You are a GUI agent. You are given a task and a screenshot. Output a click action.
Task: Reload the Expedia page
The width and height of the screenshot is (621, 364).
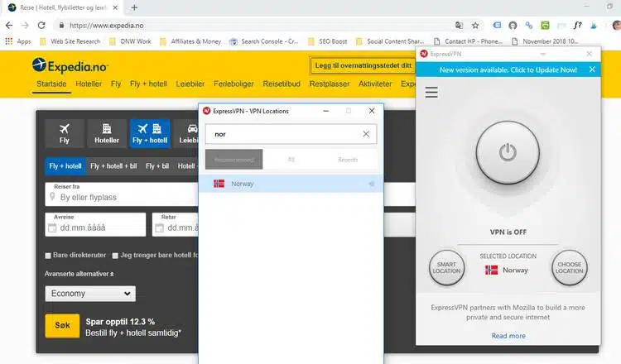pyautogui.click(x=41, y=26)
